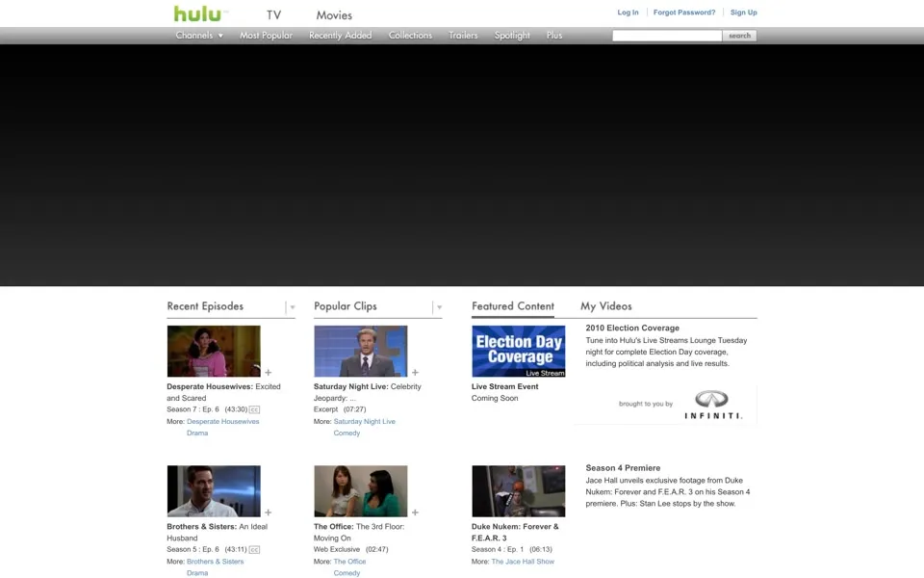This screenshot has height=578, width=924.
Task: Add Desperate Housewives episode via plus icon
Action: (269, 373)
